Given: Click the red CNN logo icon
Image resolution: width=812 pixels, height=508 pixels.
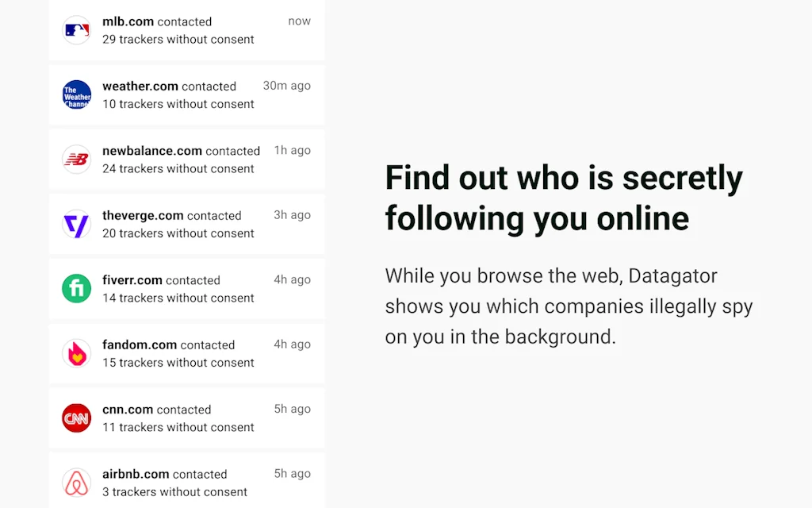Looking at the screenshot, I should (76, 418).
